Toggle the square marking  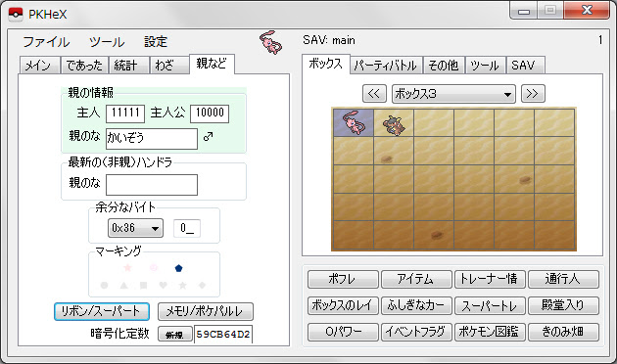(x=144, y=285)
